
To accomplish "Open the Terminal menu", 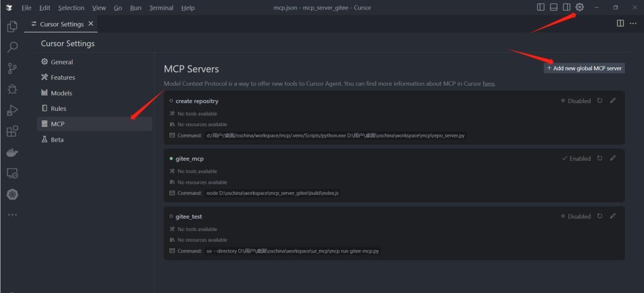I will click(x=161, y=8).
